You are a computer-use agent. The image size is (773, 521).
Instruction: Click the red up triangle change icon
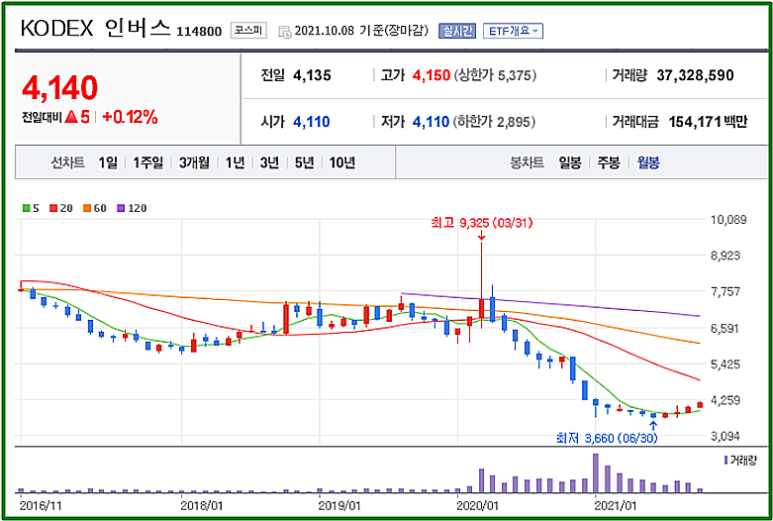(71, 117)
